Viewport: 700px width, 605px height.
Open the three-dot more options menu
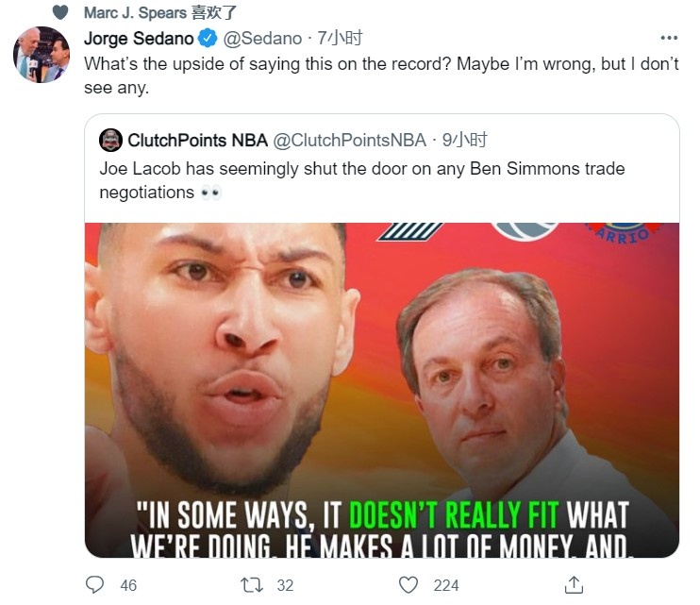tap(668, 39)
